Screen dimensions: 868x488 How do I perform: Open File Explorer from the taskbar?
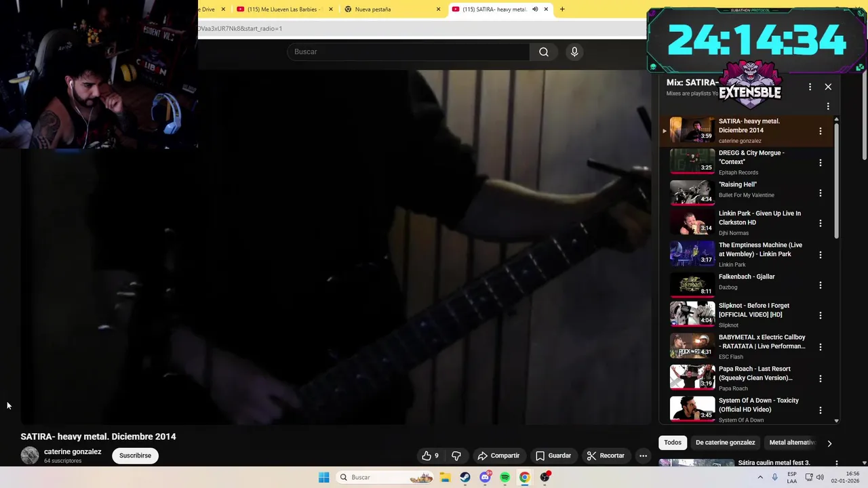coord(445,477)
